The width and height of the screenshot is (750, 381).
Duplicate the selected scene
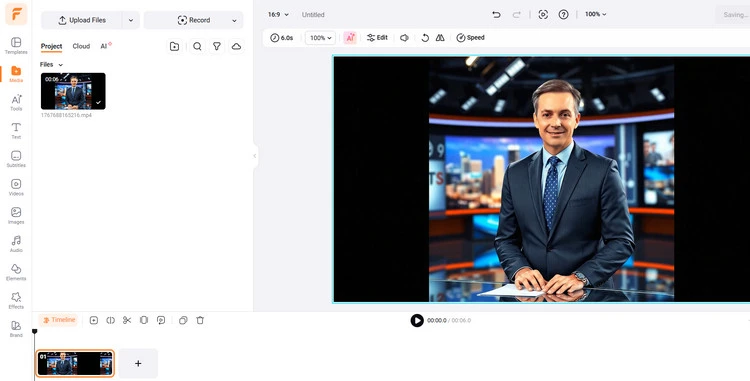tap(183, 320)
